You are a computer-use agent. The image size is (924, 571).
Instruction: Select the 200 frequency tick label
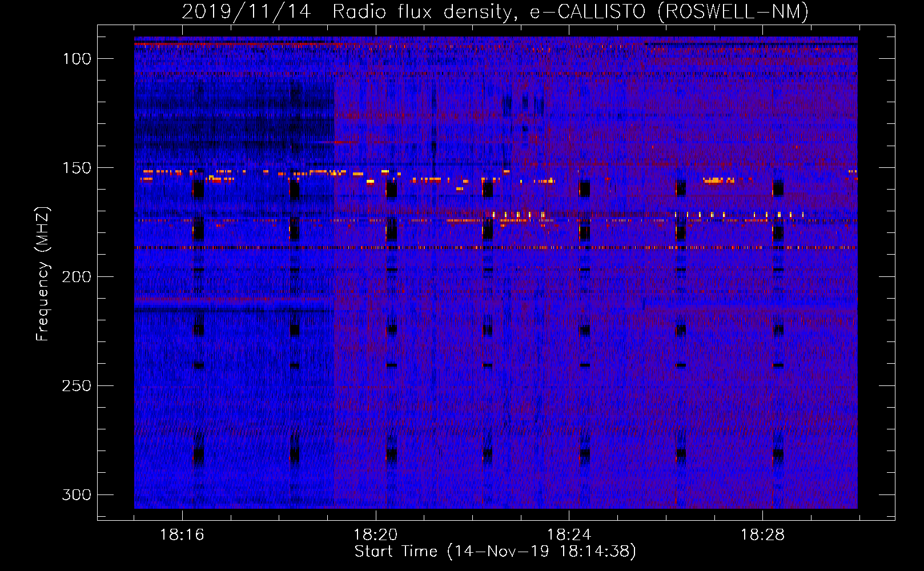tap(77, 277)
